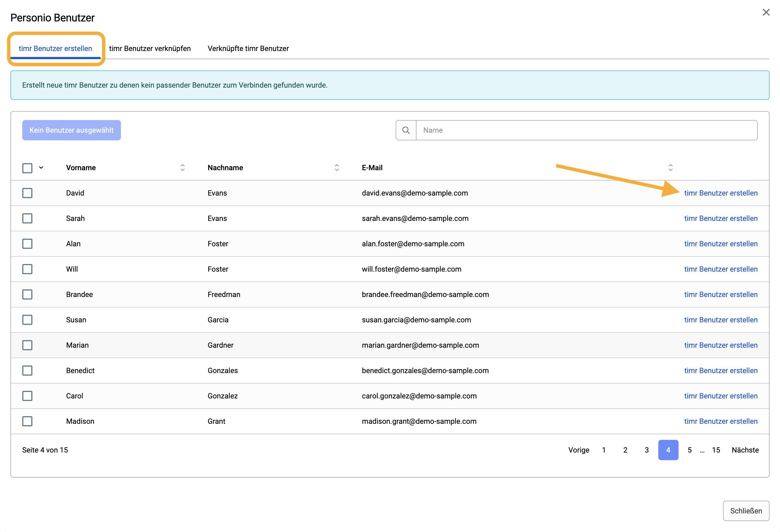This screenshot has width=780, height=532.
Task: Check the box for Marian Gardner
Action: click(27, 345)
